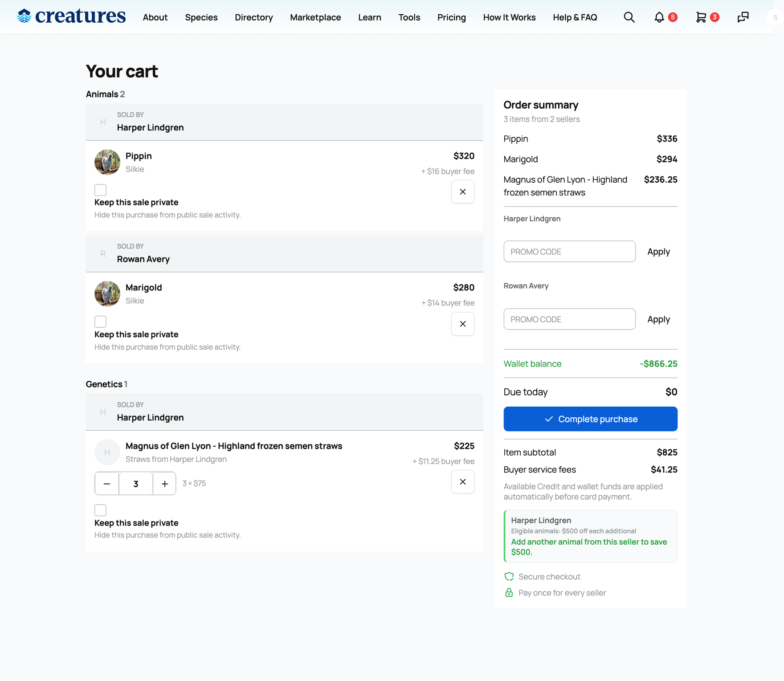Click '3 × $75' quantity breakdown
The image size is (784, 681).
click(x=194, y=484)
